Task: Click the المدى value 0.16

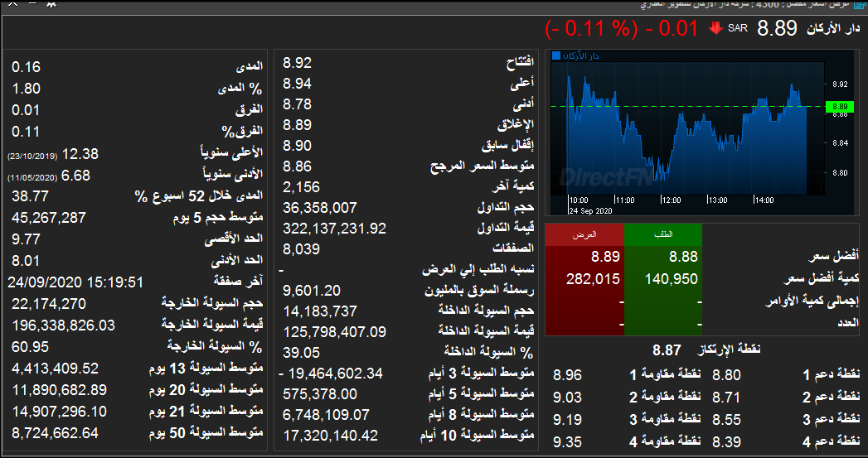Action: pyautogui.click(x=26, y=67)
